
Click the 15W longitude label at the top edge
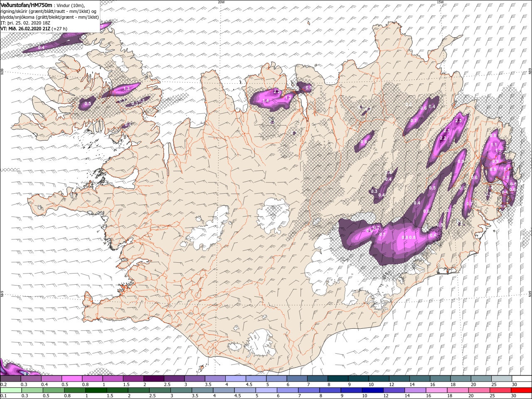click(440, 2)
